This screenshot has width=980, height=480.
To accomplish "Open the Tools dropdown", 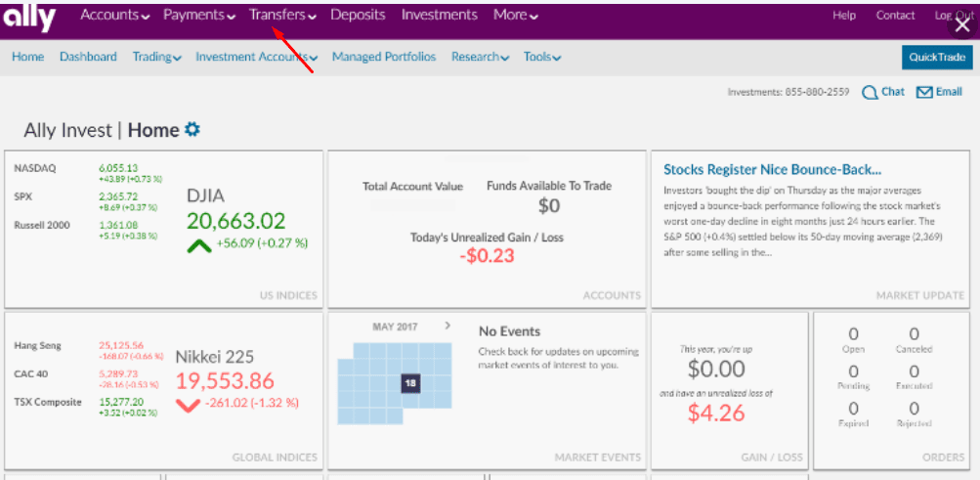I will (542, 57).
